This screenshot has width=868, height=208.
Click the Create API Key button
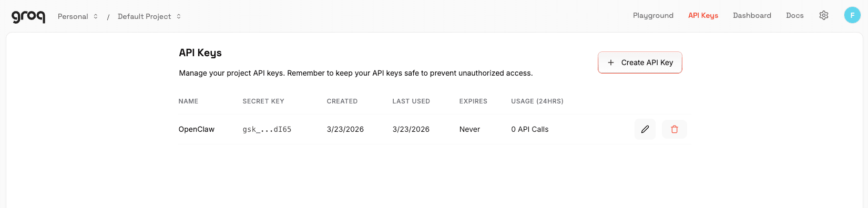[x=640, y=63]
